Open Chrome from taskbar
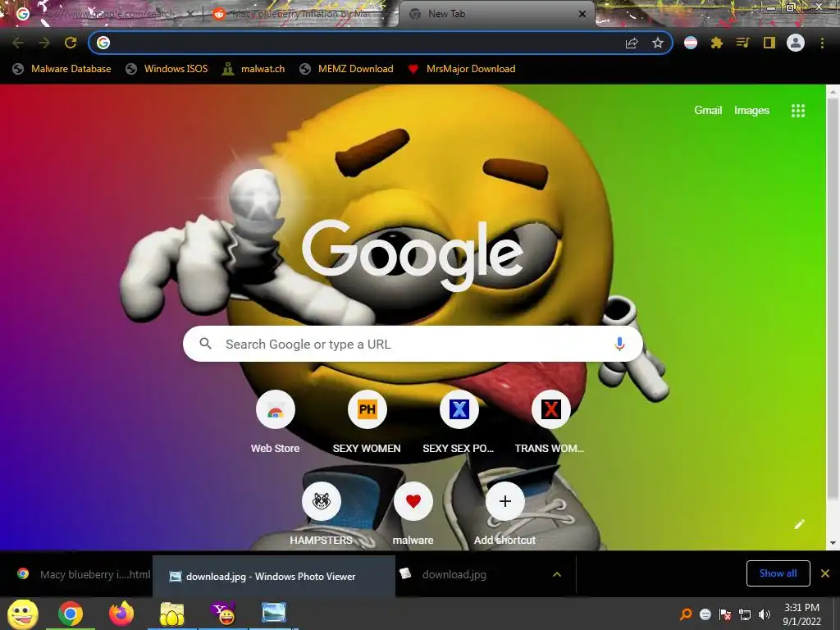 [71, 614]
